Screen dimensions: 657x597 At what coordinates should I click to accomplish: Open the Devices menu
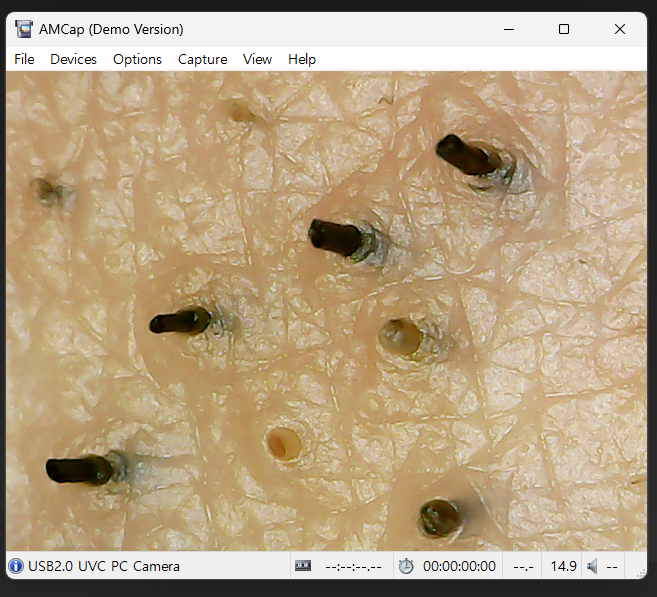click(x=73, y=59)
